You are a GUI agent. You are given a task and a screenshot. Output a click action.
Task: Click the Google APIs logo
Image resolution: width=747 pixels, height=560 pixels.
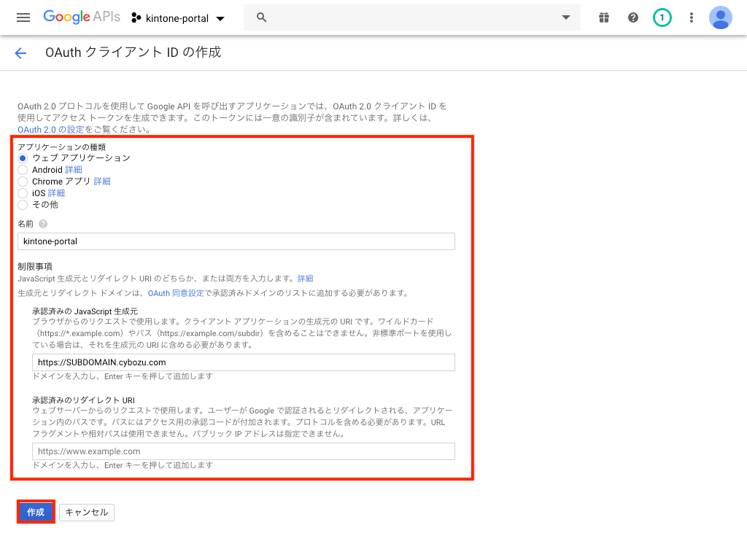pyautogui.click(x=81, y=17)
